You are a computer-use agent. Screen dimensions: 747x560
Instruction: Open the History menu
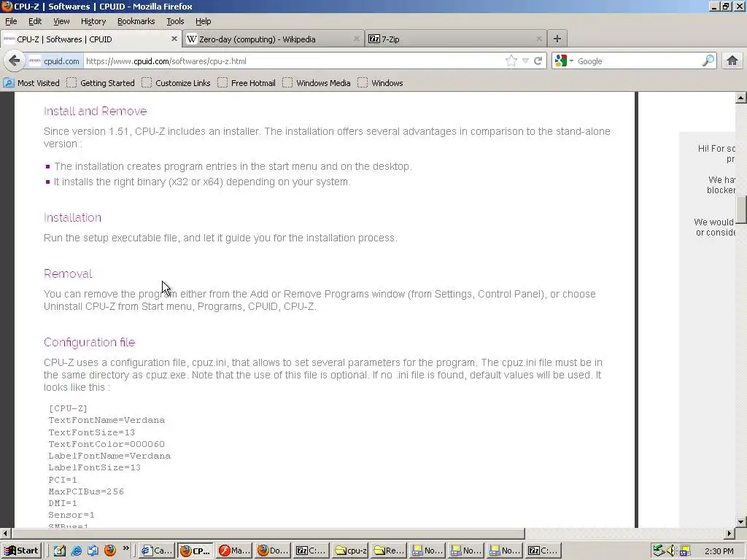tap(93, 21)
